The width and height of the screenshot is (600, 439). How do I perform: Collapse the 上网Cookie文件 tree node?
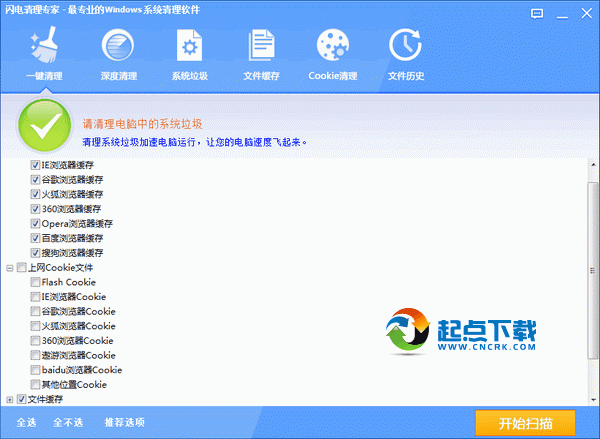pyautogui.click(x=10, y=268)
